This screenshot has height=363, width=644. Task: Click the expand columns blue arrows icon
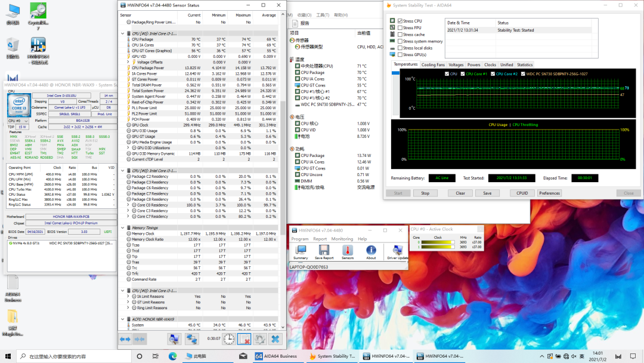125,339
